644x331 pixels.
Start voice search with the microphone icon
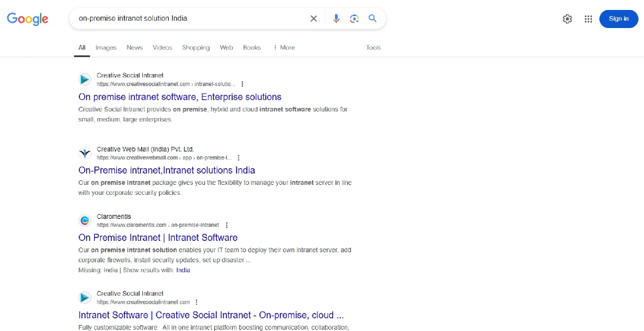click(336, 19)
